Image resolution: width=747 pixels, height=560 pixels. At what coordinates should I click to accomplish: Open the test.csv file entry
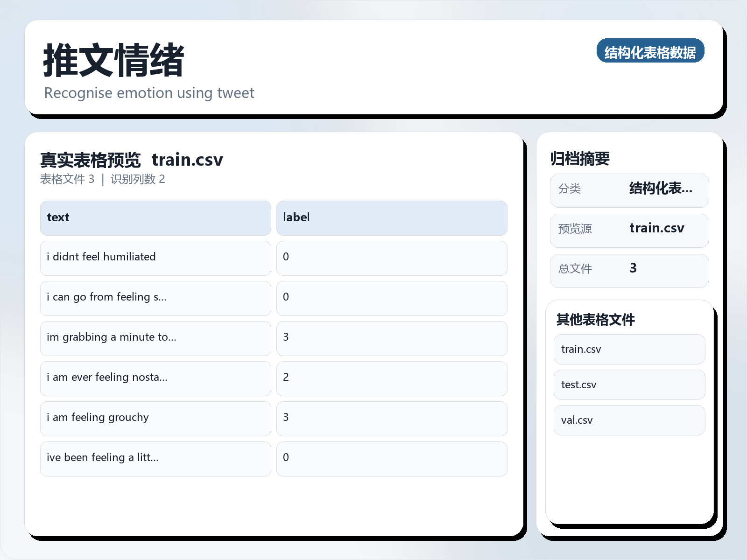coord(629,385)
